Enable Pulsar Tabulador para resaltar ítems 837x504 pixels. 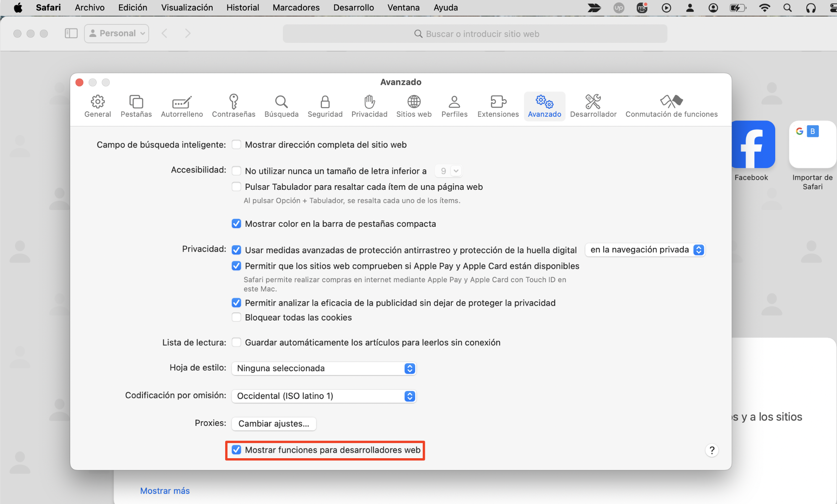pyautogui.click(x=237, y=186)
